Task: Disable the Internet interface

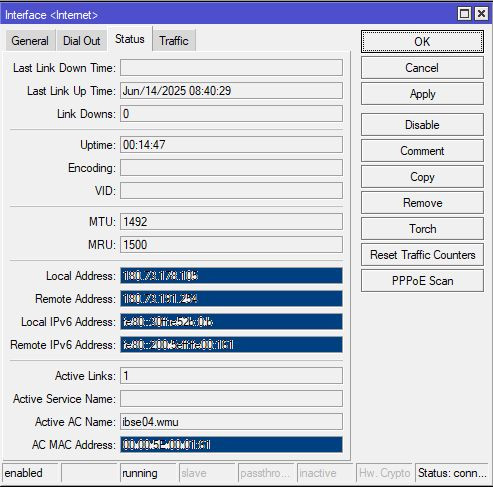Action: pos(422,125)
